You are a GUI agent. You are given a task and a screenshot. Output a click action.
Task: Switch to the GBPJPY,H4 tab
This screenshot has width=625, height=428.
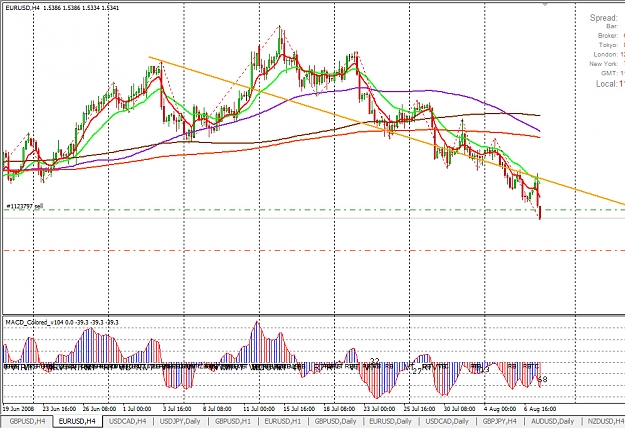pyautogui.click(x=499, y=421)
